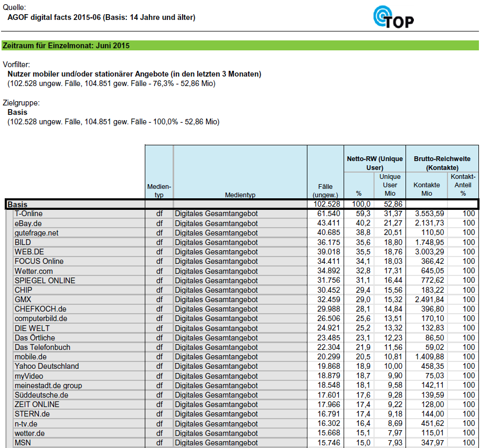Click the Vorfilter Nutzer mobiler Angebote heading
This screenshot has height=448, width=480.
134,74
